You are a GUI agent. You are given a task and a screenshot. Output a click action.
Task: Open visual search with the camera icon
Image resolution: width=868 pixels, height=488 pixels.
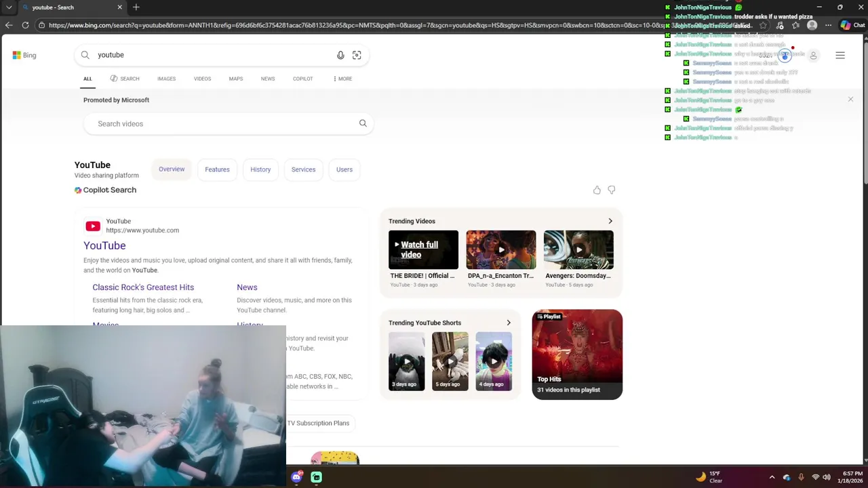[357, 55]
